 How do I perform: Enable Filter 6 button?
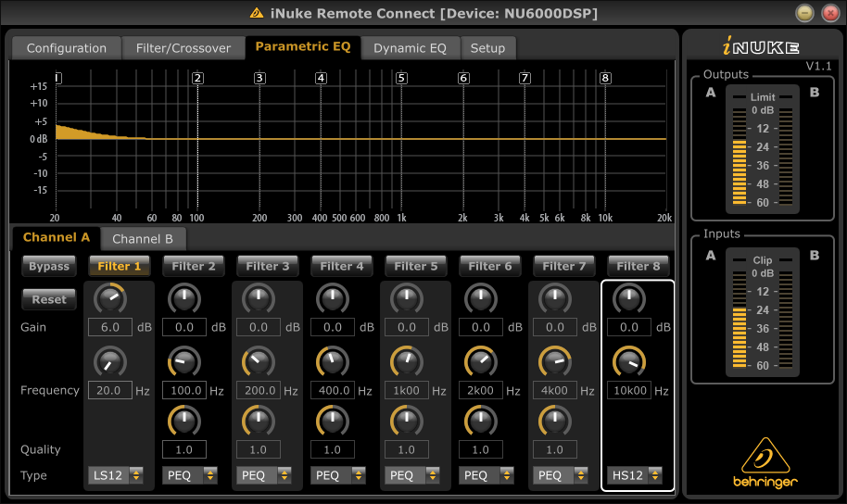490,266
